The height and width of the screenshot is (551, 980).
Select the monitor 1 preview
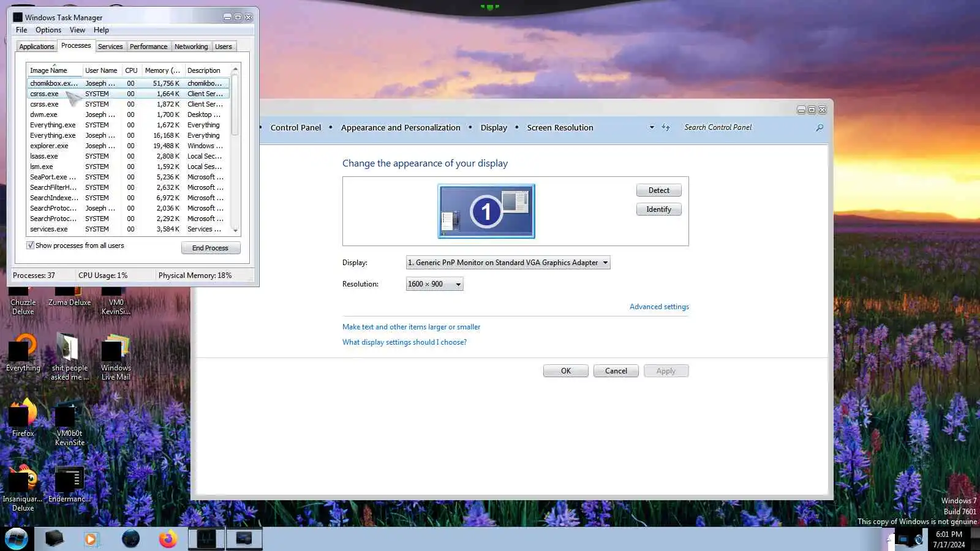click(x=486, y=211)
